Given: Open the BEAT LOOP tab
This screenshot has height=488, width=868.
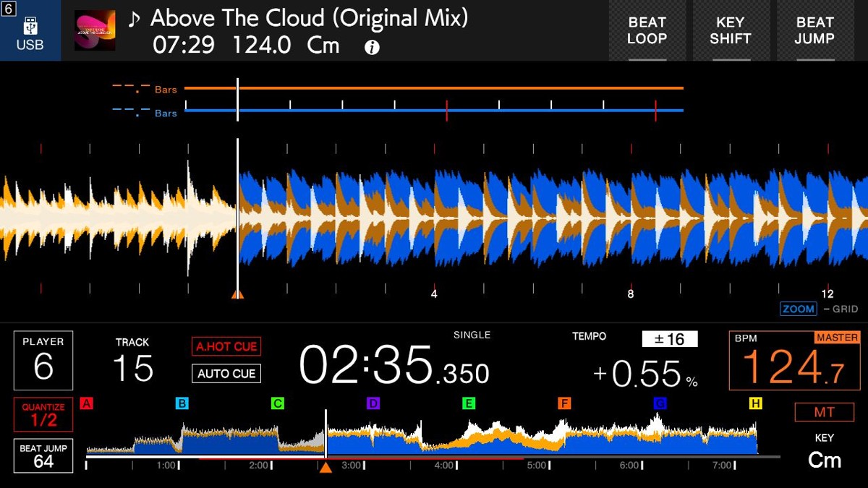Looking at the screenshot, I should (647, 31).
